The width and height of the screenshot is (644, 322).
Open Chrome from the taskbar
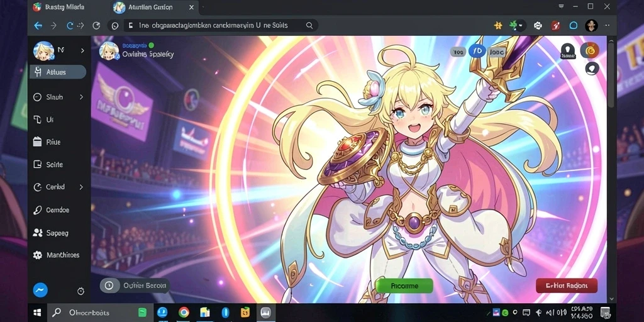[x=184, y=313]
